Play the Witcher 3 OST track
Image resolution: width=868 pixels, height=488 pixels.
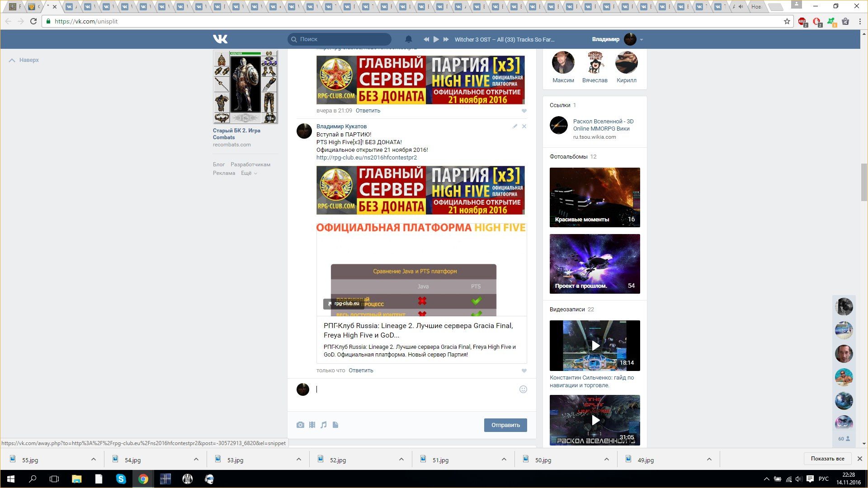click(x=436, y=39)
